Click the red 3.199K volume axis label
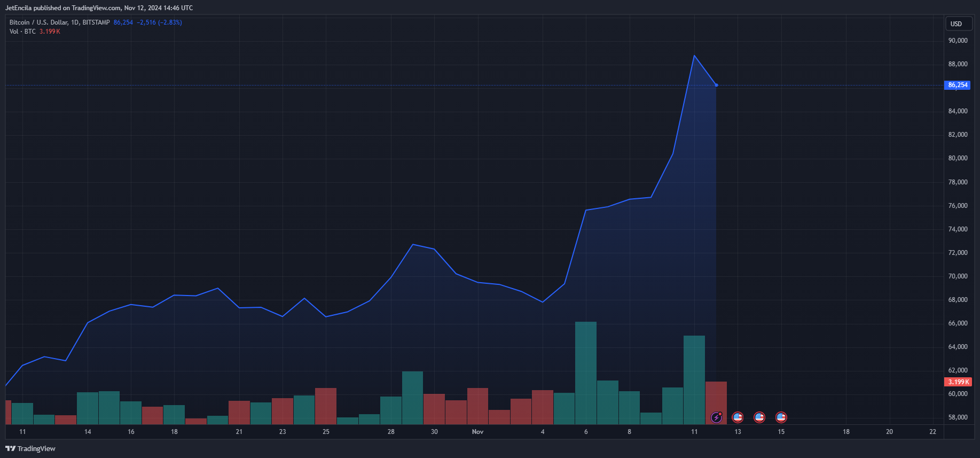This screenshot has height=458, width=980. (x=958, y=382)
